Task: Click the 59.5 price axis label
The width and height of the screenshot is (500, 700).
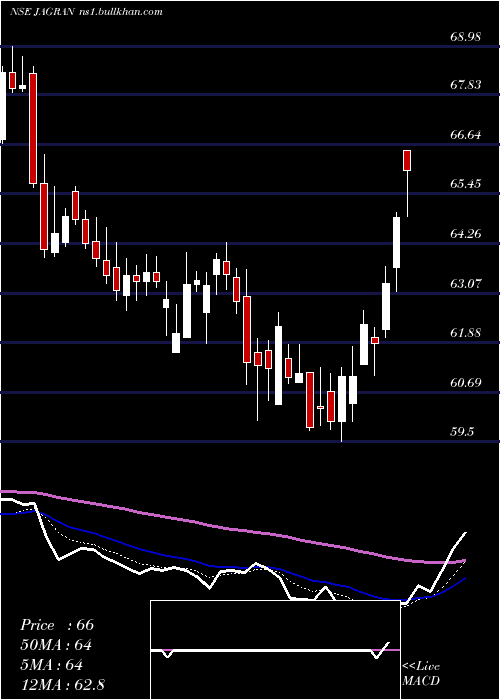Action: coord(462,432)
